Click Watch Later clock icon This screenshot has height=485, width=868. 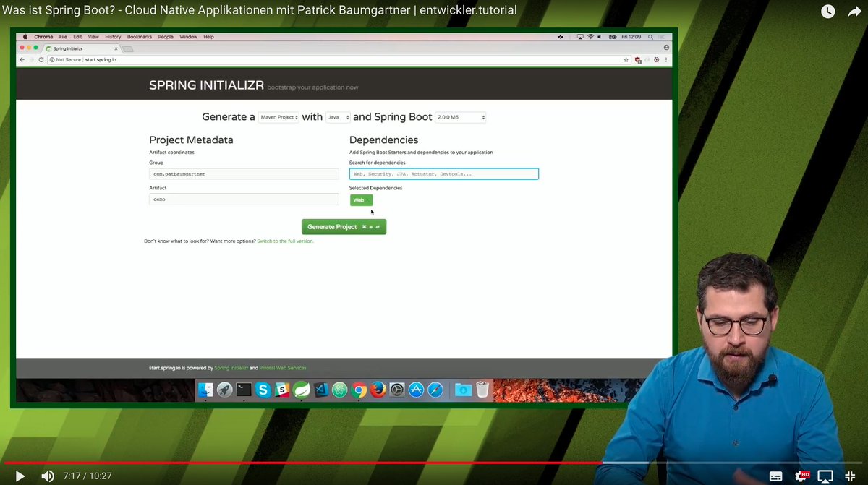tap(827, 12)
